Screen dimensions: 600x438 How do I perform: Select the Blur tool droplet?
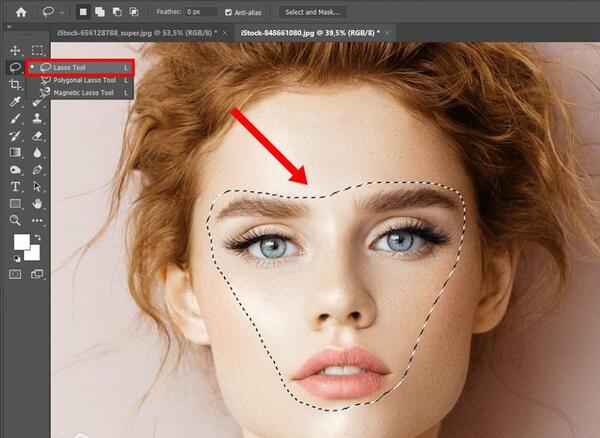click(37, 153)
